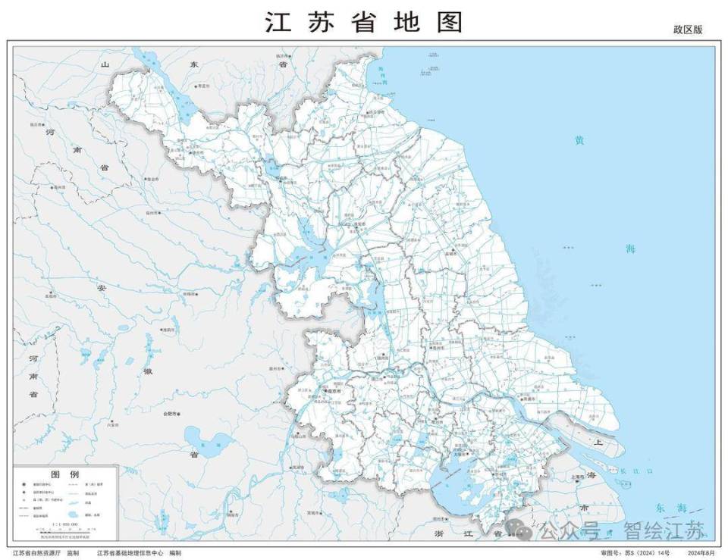Click the 枣庄市 city label
This screenshot has width=728, height=560.
[203, 86]
